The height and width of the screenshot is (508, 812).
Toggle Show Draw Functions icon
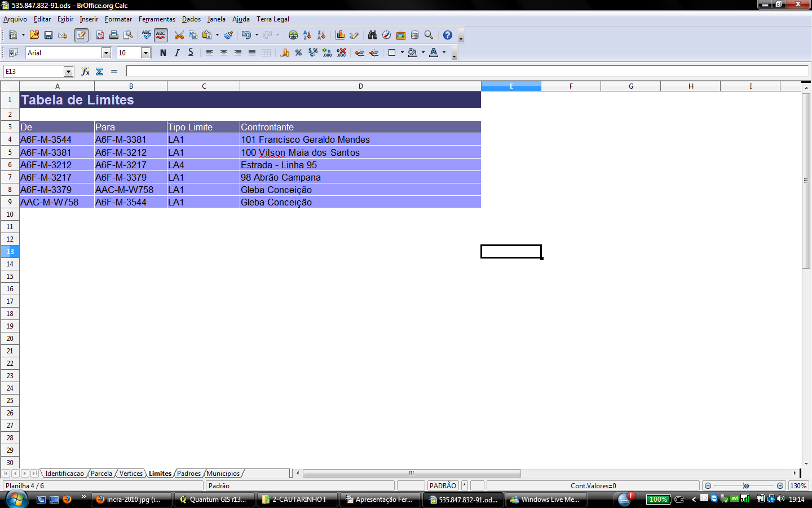click(x=354, y=35)
